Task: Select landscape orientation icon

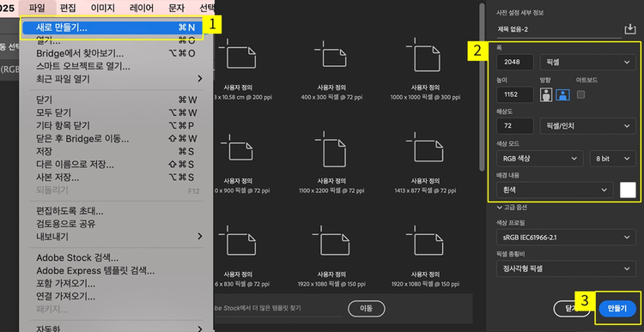Action: point(562,95)
